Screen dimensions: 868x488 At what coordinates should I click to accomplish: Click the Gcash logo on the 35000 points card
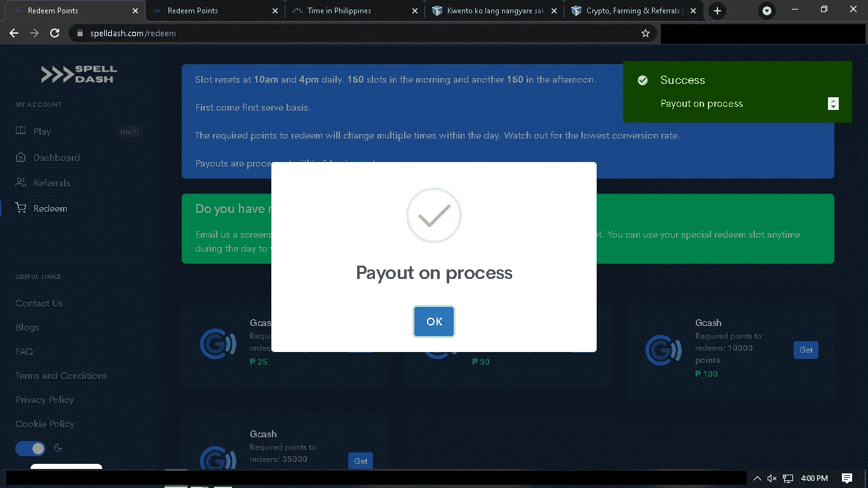tap(218, 459)
